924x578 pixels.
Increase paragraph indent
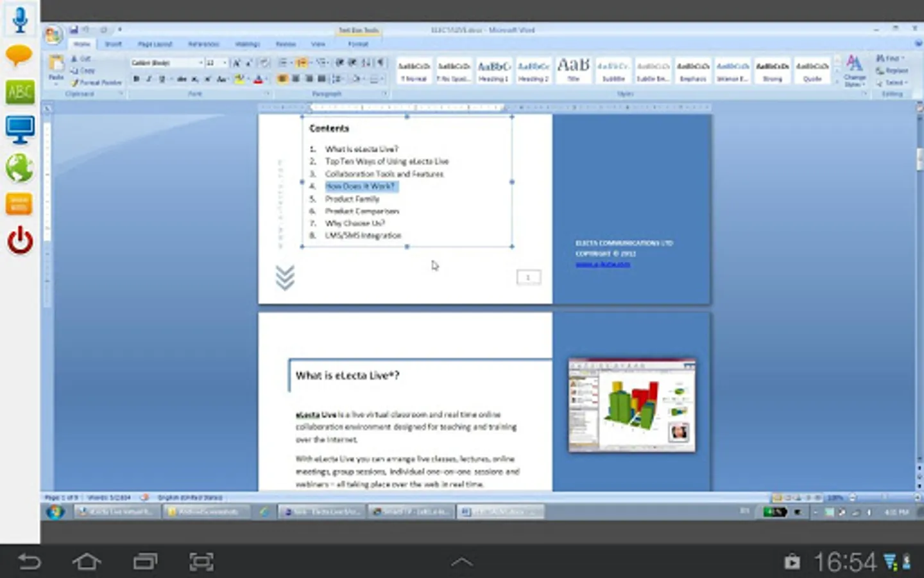(353, 62)
